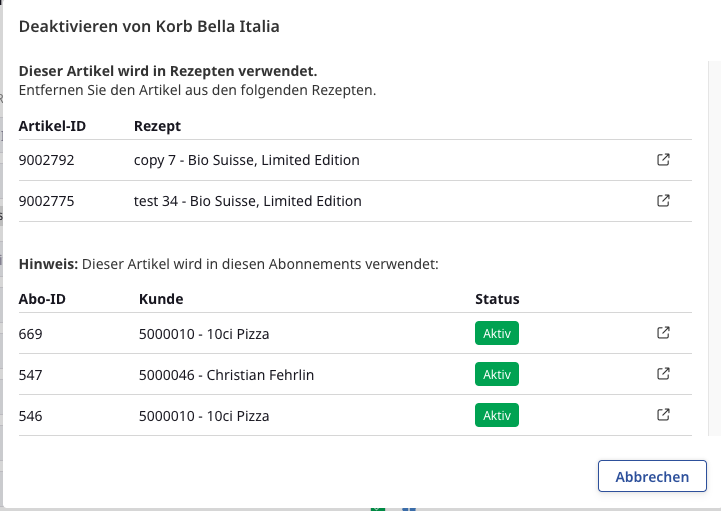Select recipe 'copy 7 - Bio Suisse, Limited Edition'

pos(246,160)
